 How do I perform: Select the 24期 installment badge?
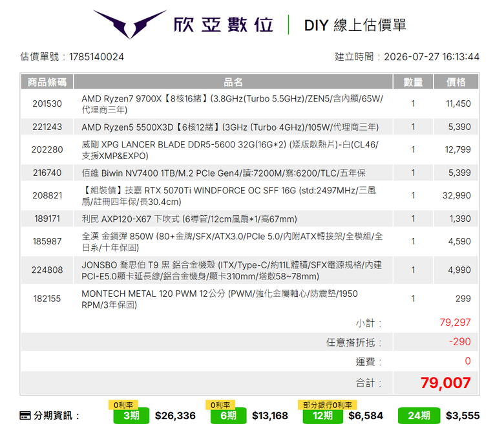pyautogui.click(x=419, y=416)
